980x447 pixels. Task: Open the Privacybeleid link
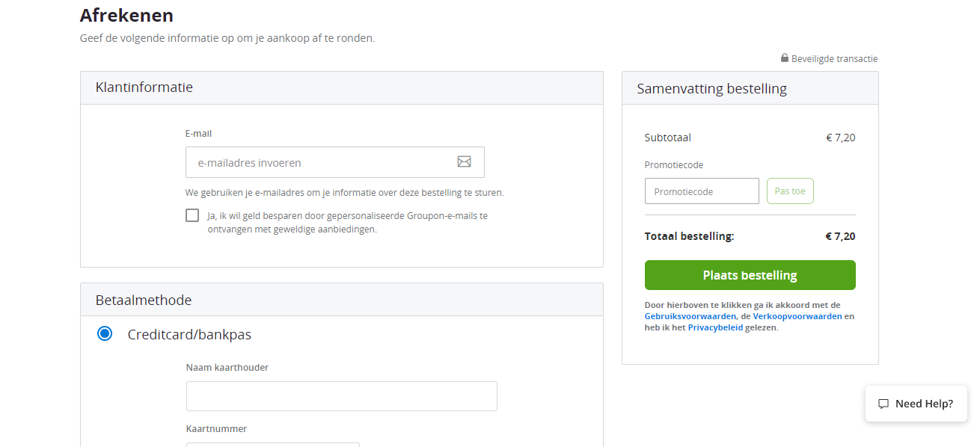(715, 327)
